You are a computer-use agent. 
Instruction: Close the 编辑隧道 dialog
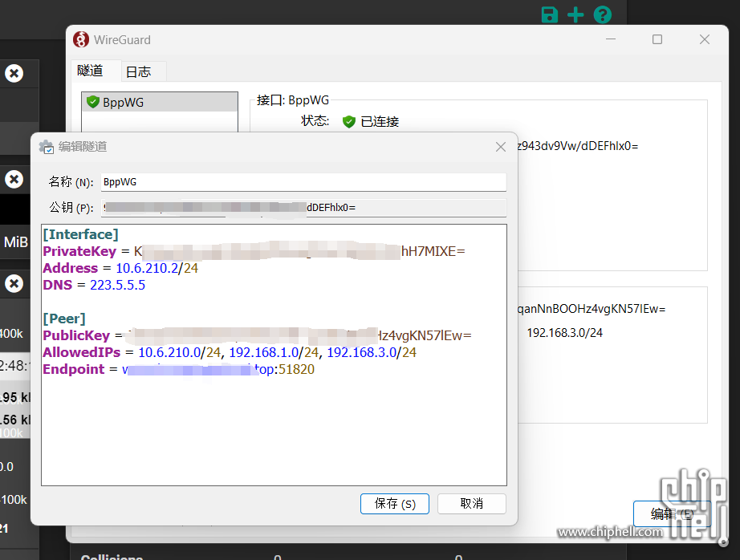click(501, 147)
